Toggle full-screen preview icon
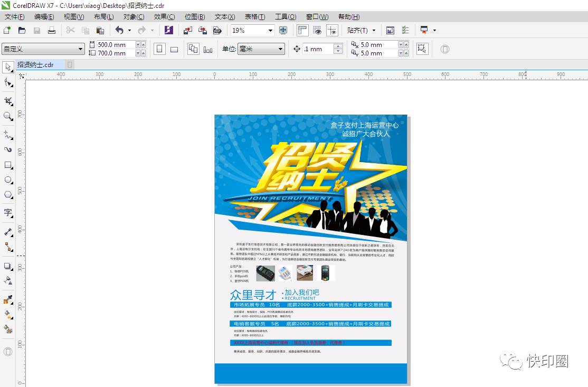Screen dimensions: 588x387 tap(283, 31)
